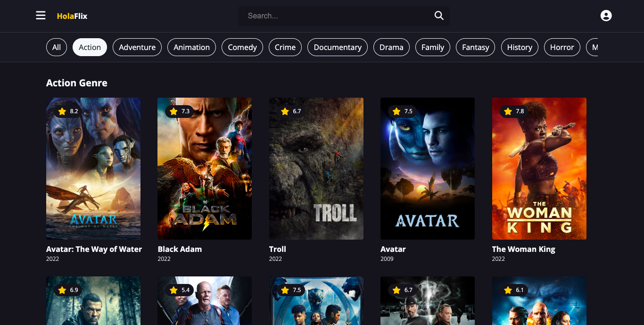Click the 8.2 star rating on Avatar: The Way of Water
The width and height of the screenshot is (644, 325).
(x=68, y=111)
